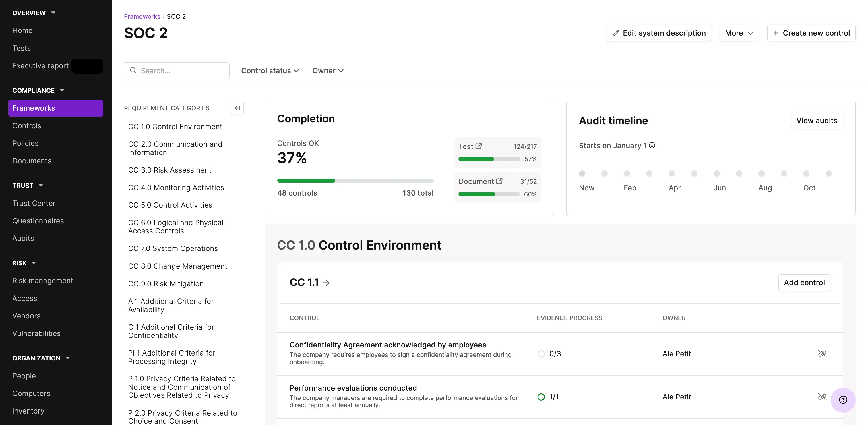
Task: Click the pencil Edit system description button
Action: 659,33
